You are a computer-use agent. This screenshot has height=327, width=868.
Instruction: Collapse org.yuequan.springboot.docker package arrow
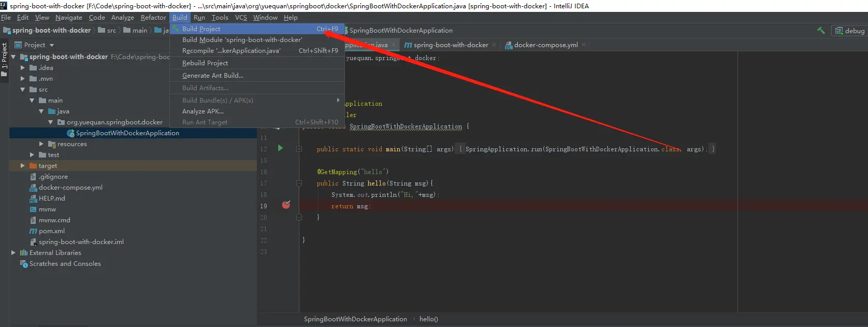[x=50, y=122]
